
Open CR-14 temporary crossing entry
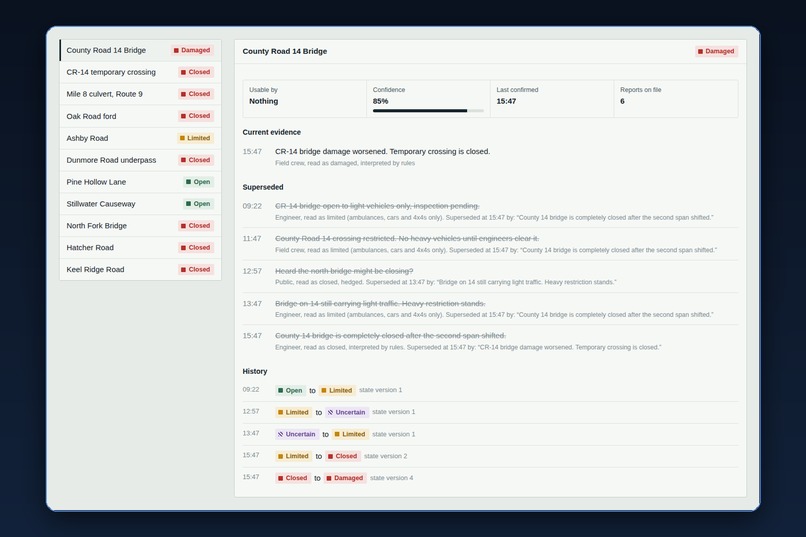click(140, 72)
